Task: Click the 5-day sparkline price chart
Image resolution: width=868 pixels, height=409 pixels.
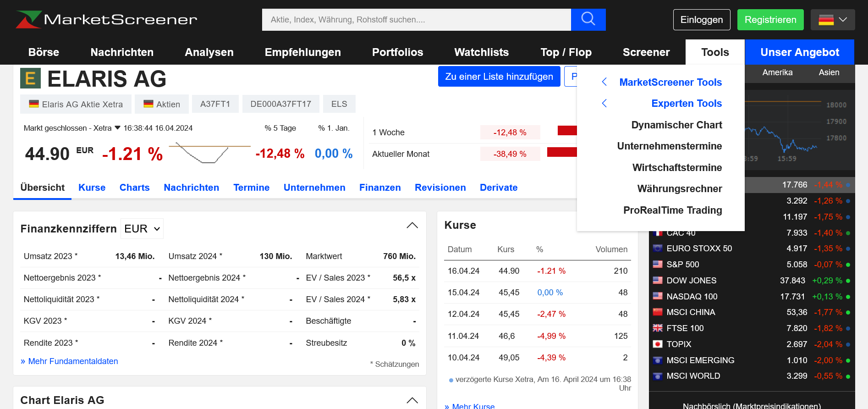Action: point(209,153)
